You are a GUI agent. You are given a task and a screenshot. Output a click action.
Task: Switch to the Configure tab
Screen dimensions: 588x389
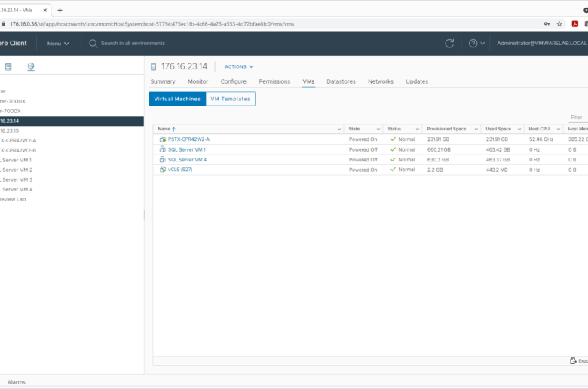click(x=233, y=81)
